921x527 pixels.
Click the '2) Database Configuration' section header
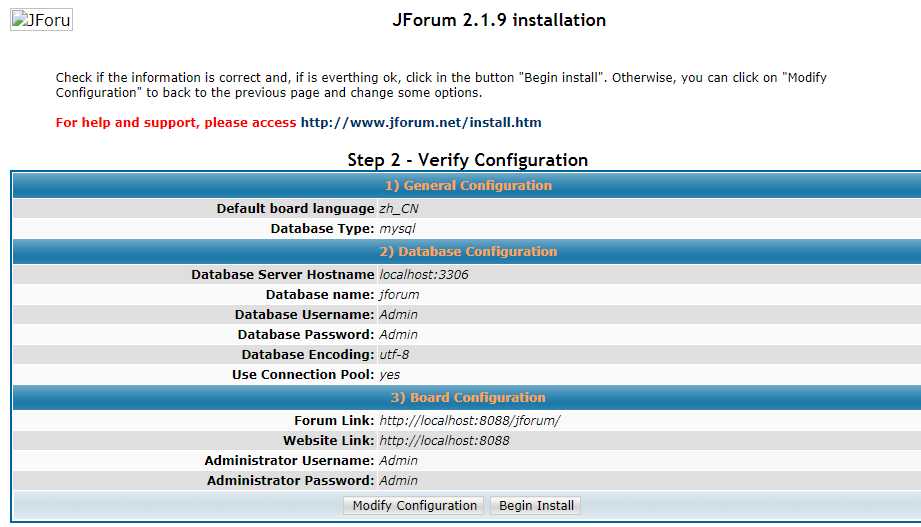tap(468, 251)
